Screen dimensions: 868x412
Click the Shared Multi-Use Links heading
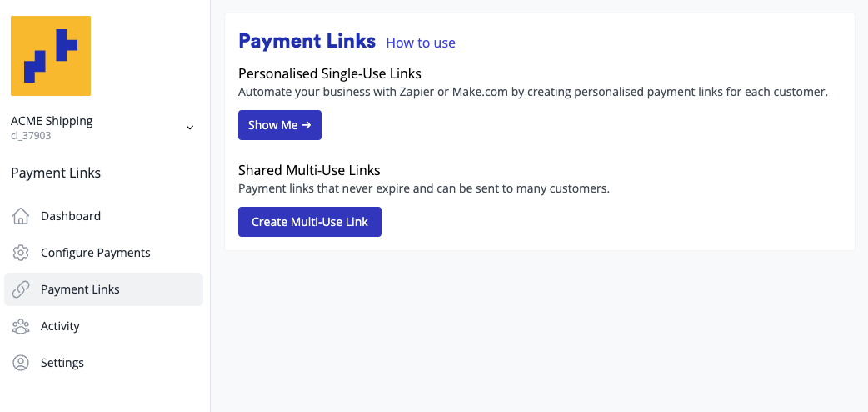309,170
